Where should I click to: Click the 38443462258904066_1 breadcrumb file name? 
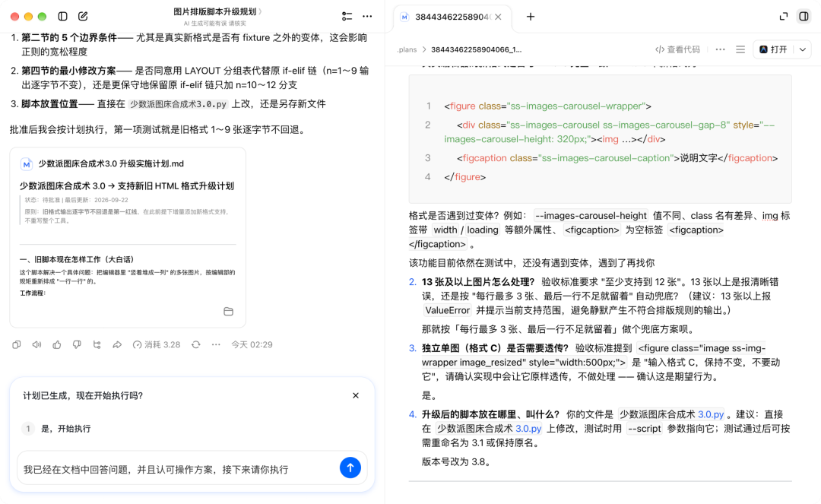tap(476, 49)
